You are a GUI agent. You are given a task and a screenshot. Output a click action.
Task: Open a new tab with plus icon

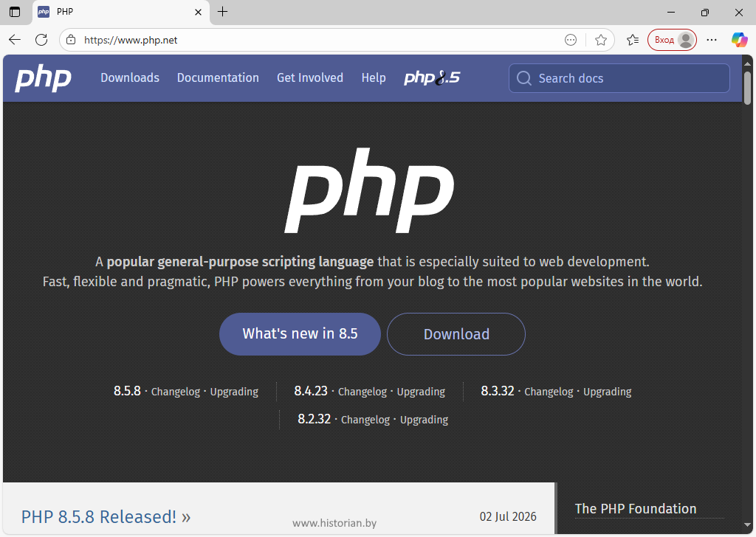coord(222,12)
